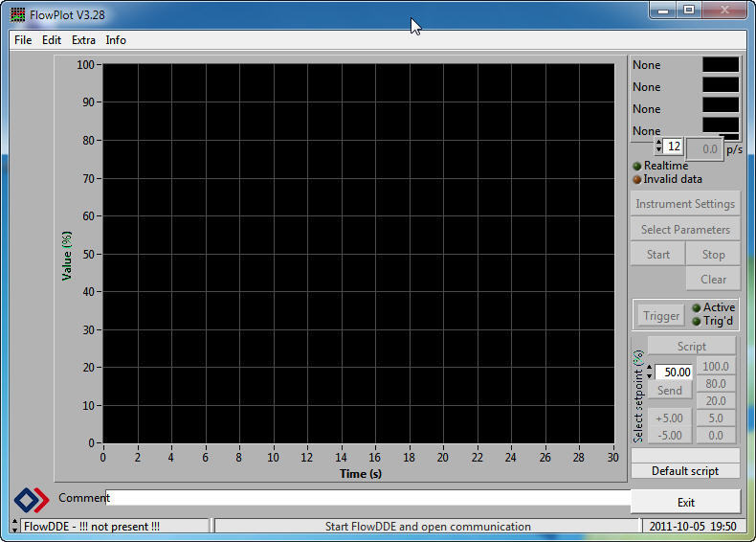Select the 20.0 setpoint preset

(x=716, y=401)
